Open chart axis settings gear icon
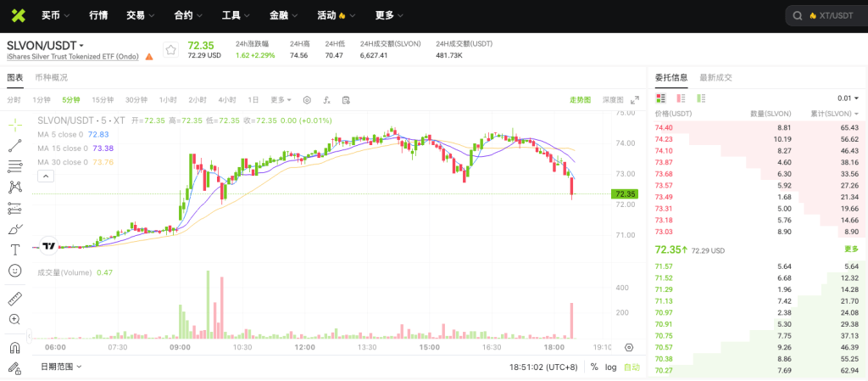This screenshot has height=381, width=868. [628, 347]
